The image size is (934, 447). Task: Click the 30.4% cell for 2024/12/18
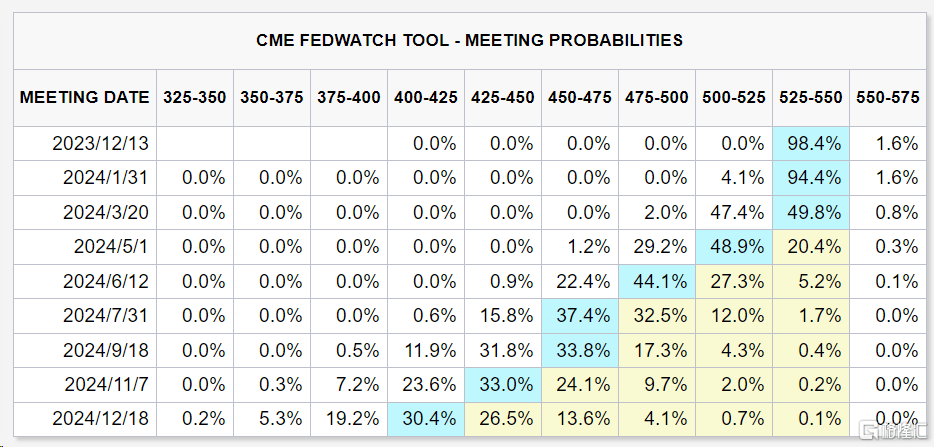click(426, 419)
